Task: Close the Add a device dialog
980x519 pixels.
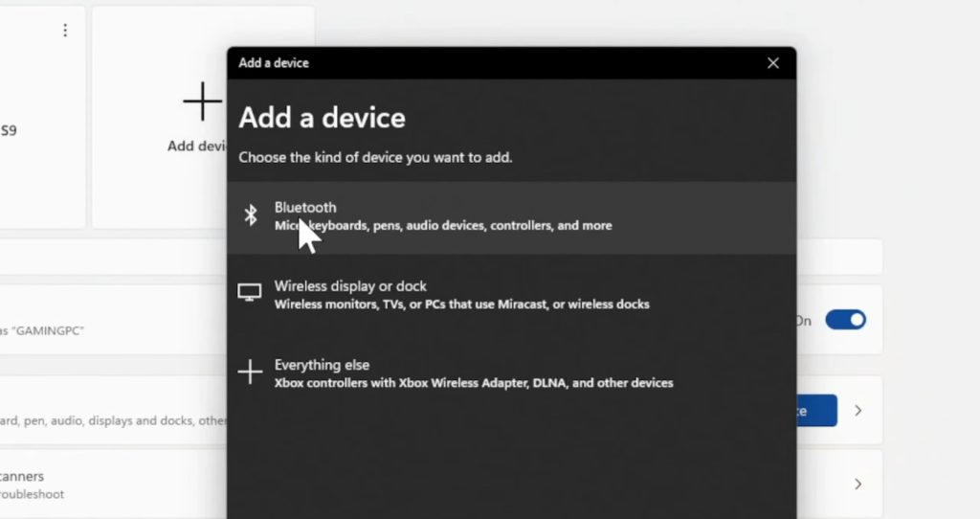Action: point(773,63)
